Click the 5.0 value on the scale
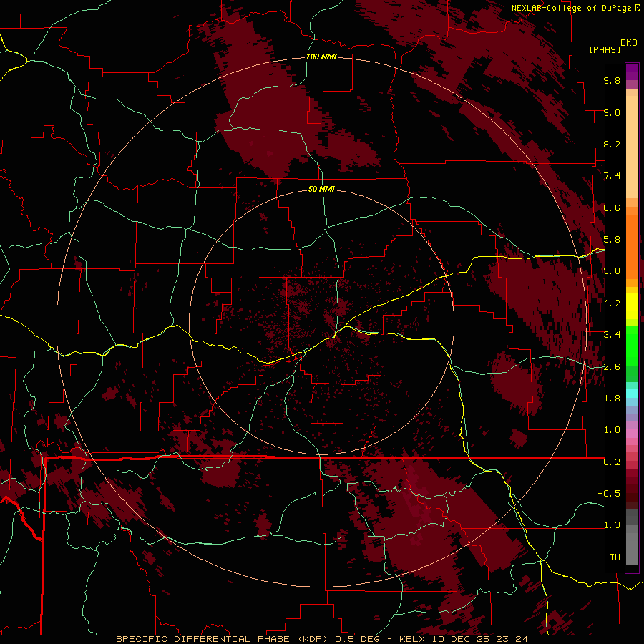Viewport: 644px width, 644px height. [612, 271]
